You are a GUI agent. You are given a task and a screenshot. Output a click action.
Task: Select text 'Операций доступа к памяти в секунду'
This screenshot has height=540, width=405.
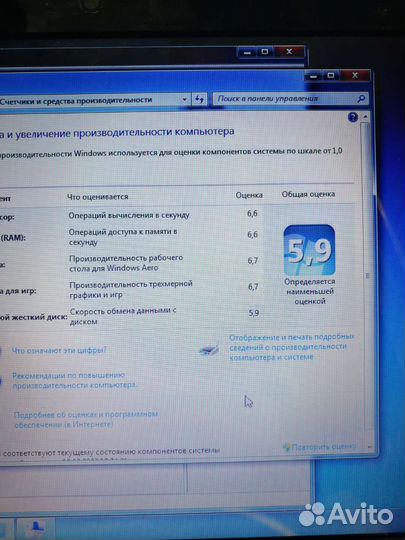[x=123, y=237]
